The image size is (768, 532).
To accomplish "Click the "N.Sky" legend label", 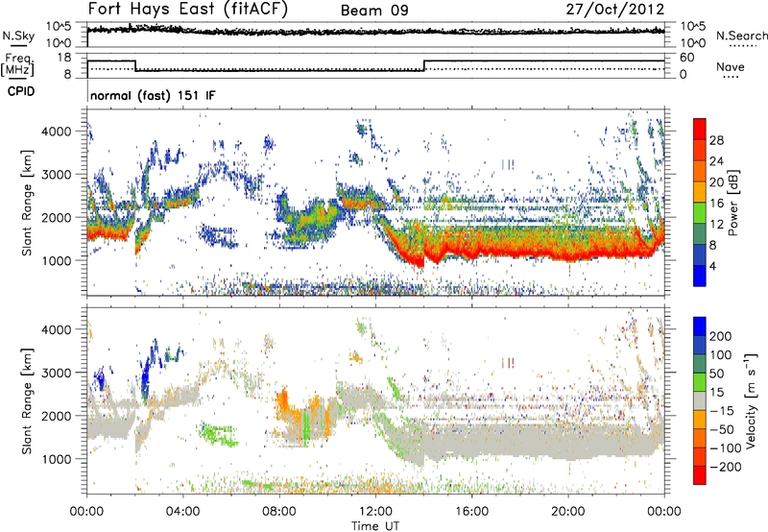I will (18, 36).
